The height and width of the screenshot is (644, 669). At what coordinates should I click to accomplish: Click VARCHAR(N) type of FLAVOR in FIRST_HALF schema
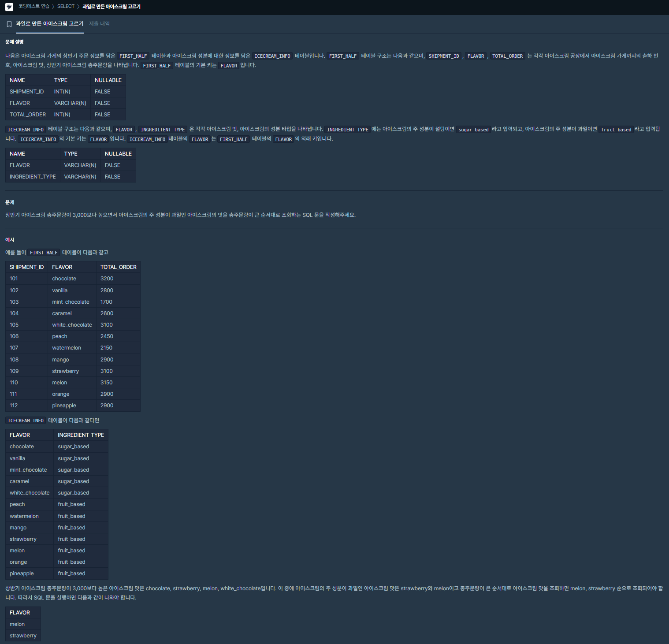70,103
